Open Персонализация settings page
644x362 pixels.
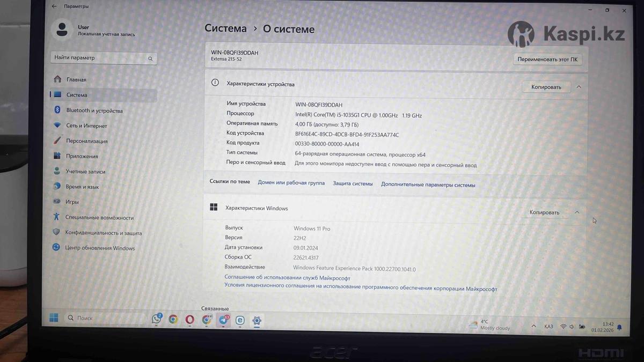point(86,141)
